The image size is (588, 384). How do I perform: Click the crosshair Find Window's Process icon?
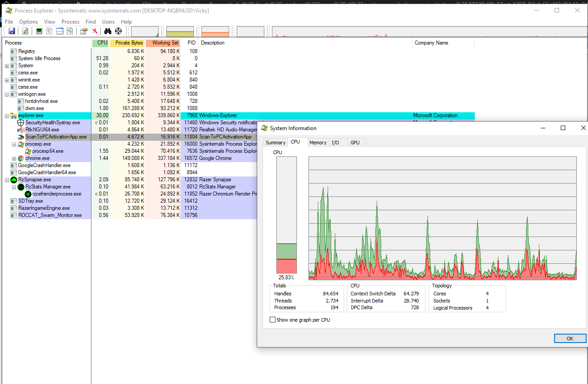118,31
